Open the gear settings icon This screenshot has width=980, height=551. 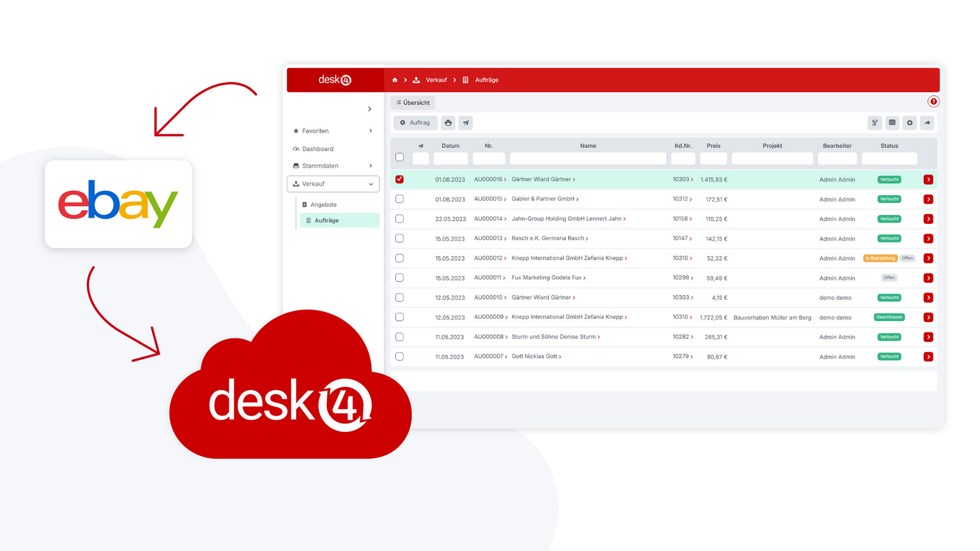pyautogui.click(x=910, y=123)
